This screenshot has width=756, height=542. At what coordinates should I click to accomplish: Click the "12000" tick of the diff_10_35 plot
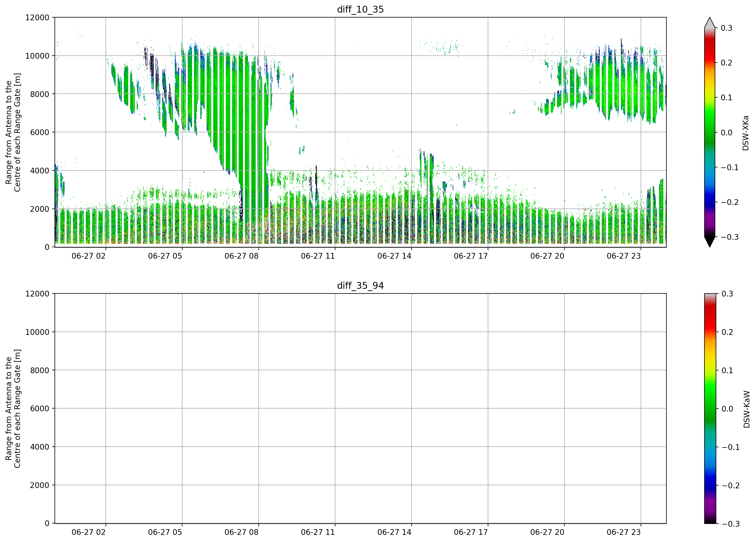click(x=37, y=17)
